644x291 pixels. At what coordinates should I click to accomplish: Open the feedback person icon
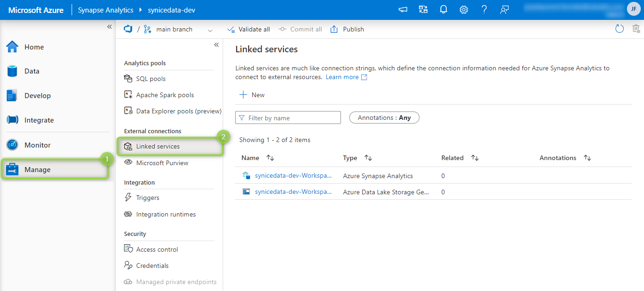[504, 10]
